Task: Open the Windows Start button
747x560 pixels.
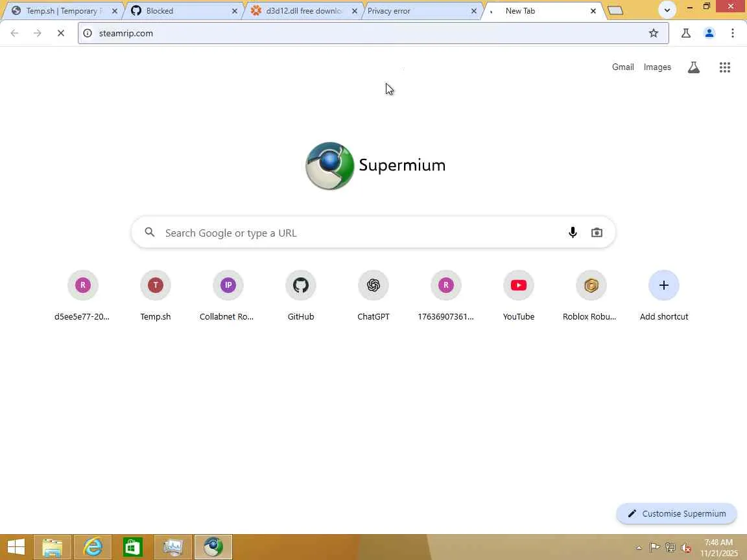Action: coord(16,547)
